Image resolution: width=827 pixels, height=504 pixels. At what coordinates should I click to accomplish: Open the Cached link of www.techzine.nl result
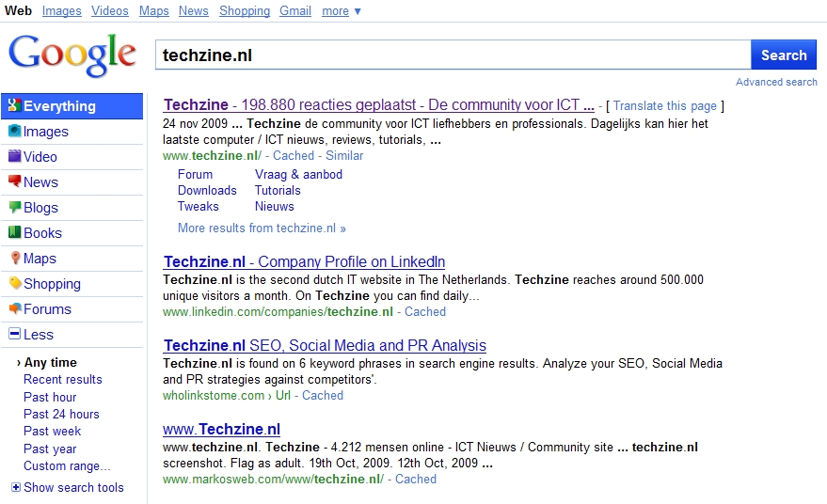click(x=294, y=155)
